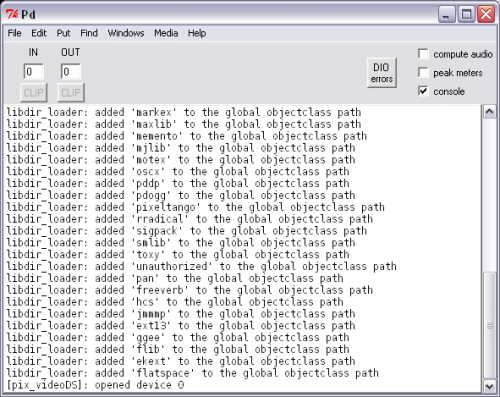Click the console scrollbar thumb
The width and height of the screenshot is (500, 397).
[489, 325]
